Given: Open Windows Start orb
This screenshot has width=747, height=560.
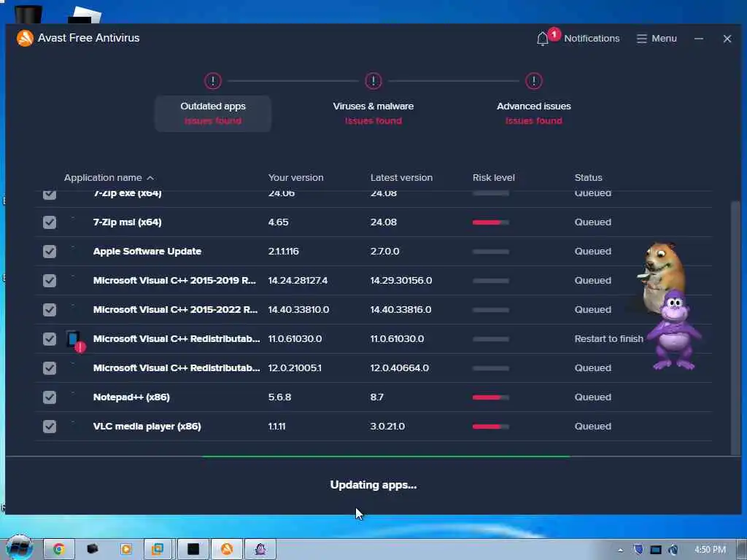Looking at the screenshot, I should click(19, 548).
